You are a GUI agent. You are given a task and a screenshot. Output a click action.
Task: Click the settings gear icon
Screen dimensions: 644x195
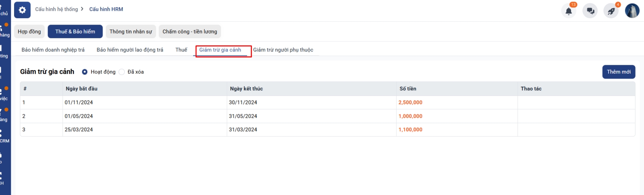(x=22, y=10)
